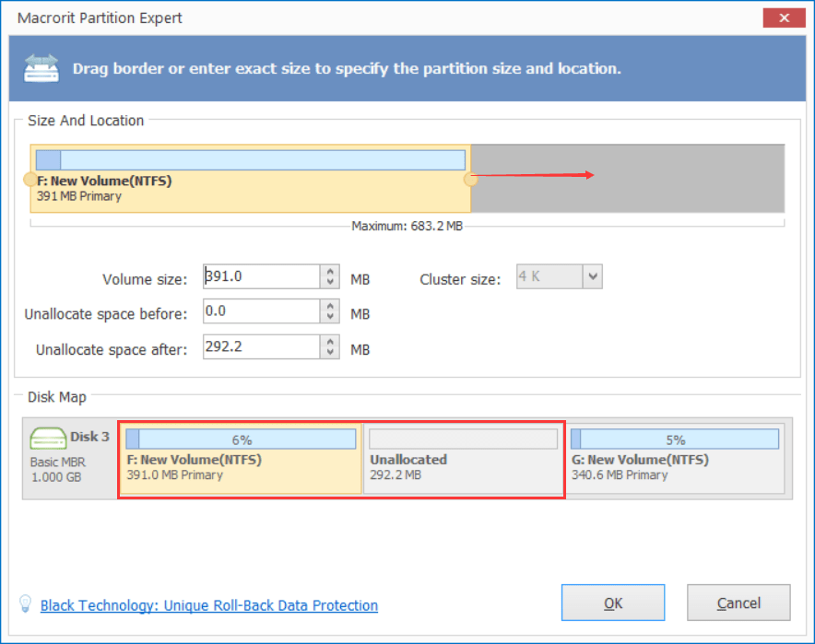Decrease Volume size with the down arrow

330,282
